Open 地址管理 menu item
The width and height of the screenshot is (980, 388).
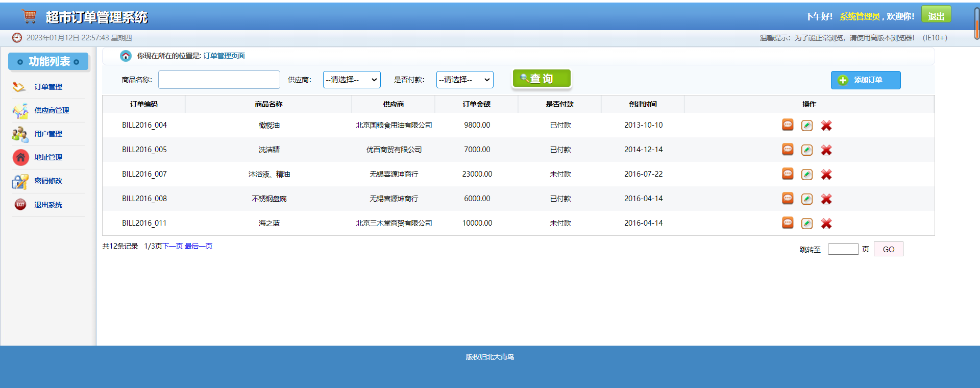coord(48,157)
